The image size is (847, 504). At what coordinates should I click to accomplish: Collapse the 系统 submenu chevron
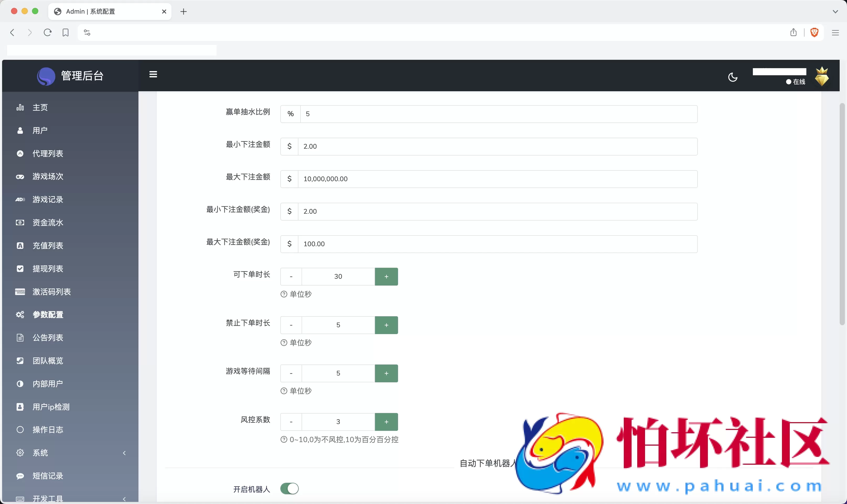pyautogui.click(x=124, y=453)
